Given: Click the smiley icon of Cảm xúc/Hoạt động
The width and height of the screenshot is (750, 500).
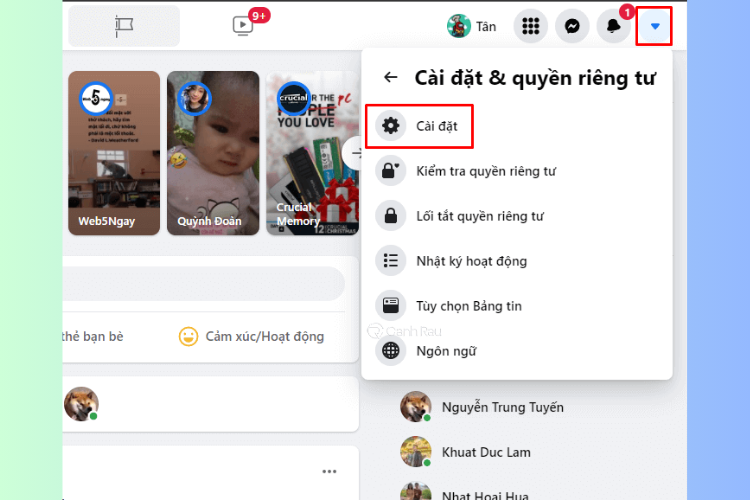Looking at the screenshot, I should tap(188, 336).
